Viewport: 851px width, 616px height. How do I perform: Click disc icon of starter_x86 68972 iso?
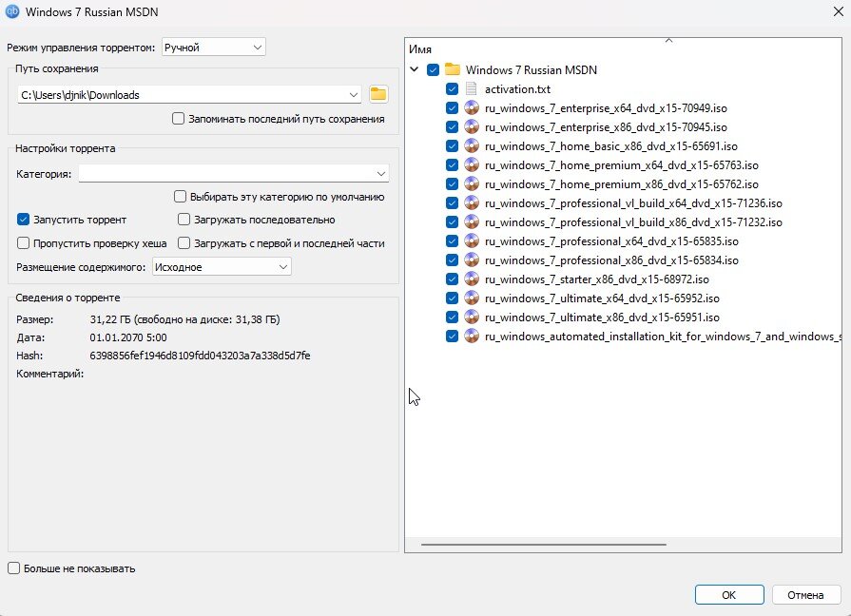[x=472, y=279]
